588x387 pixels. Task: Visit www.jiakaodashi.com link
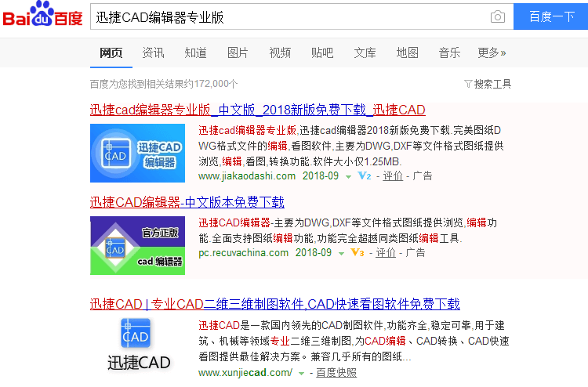click(247, 175)
